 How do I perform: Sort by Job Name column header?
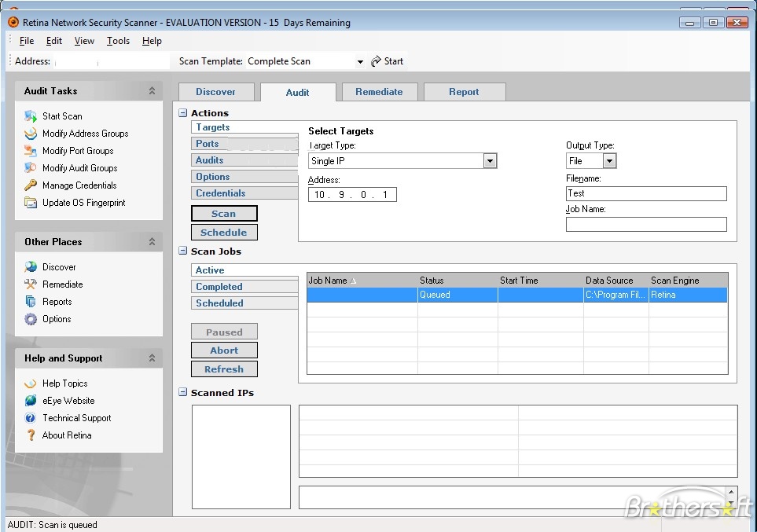coord(362,281)
